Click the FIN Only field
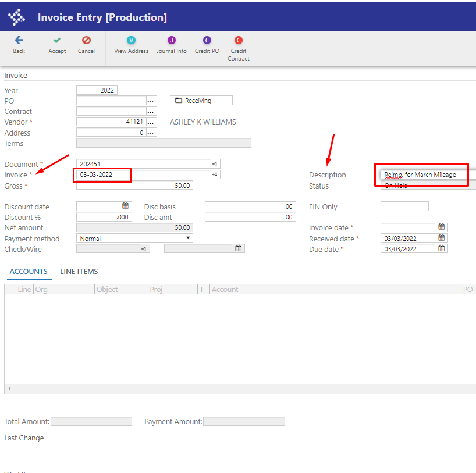 pos(404,206)
